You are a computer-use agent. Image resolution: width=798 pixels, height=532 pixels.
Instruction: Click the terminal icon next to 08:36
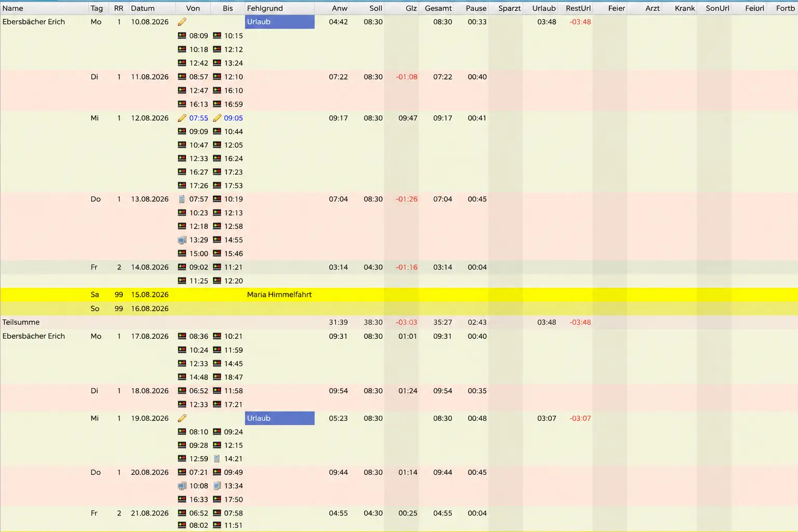(182, 336)
